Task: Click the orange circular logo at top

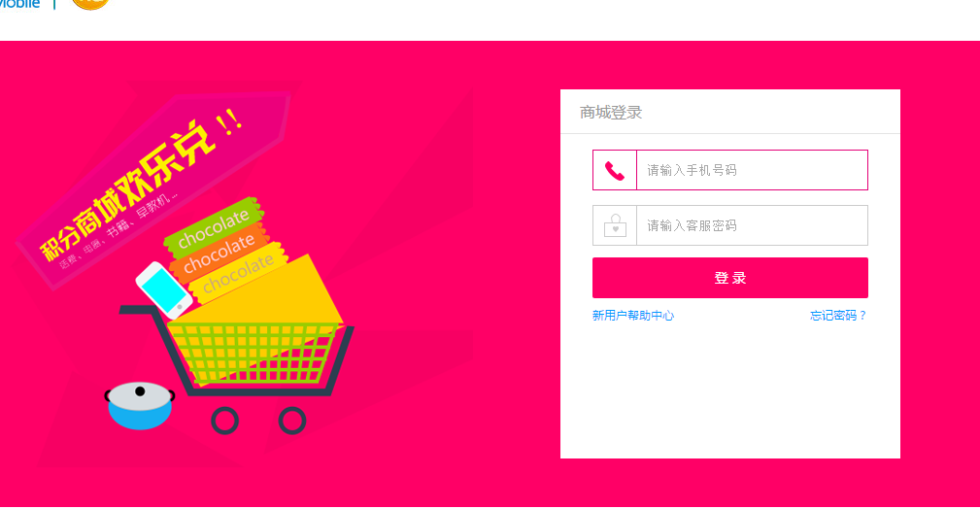Action: [90, 5]
